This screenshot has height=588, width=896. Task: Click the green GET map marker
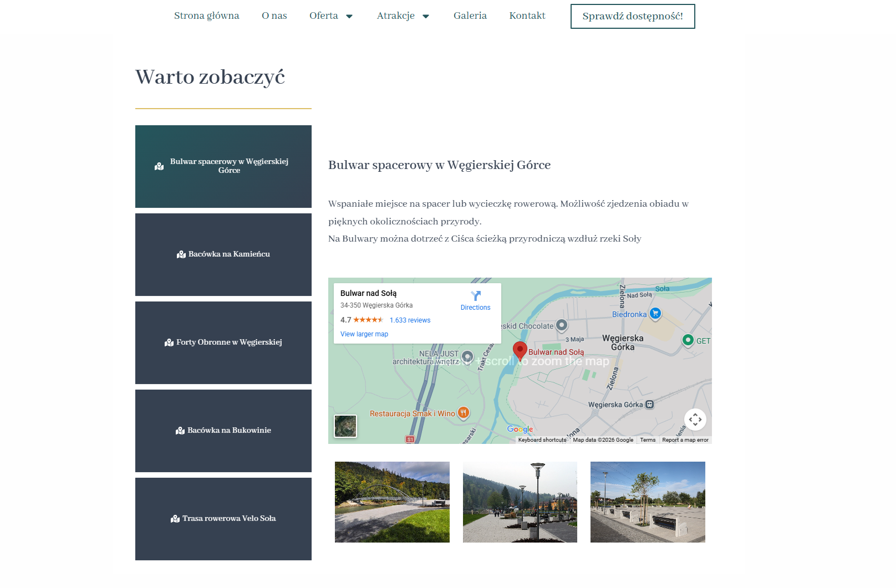click(x=688, y=340)
